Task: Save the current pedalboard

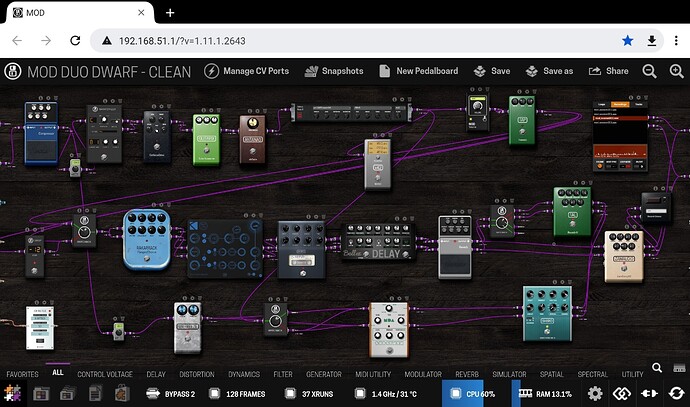Action: [x=492, y=71]
